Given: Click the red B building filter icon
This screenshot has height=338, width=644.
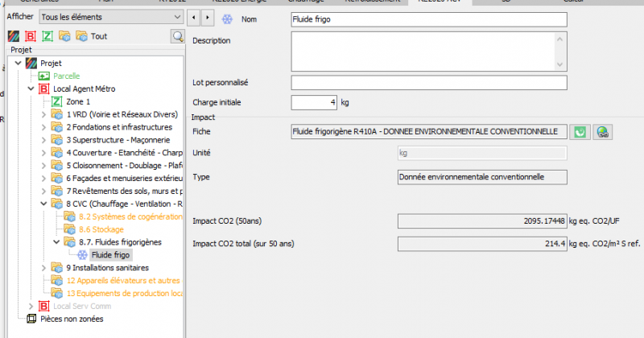Looking at the screenshot, I should pos(31,36).
